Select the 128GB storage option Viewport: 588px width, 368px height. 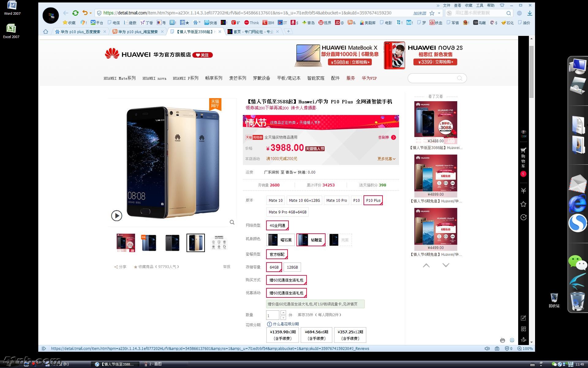[292, 267]
